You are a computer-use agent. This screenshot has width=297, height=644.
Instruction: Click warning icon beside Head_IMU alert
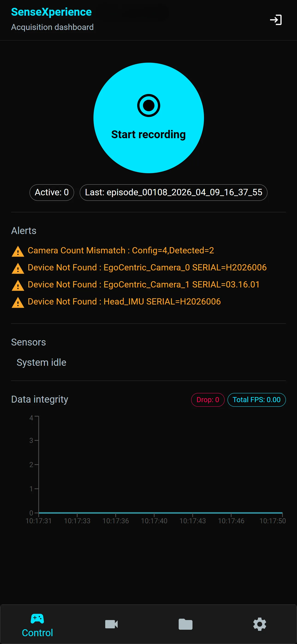[18, 302]
